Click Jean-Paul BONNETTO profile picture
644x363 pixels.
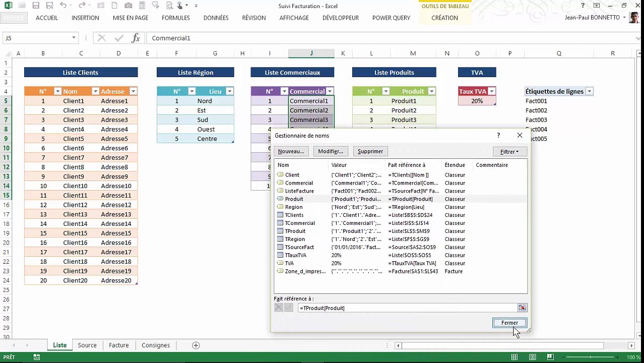tap(635, 18)
